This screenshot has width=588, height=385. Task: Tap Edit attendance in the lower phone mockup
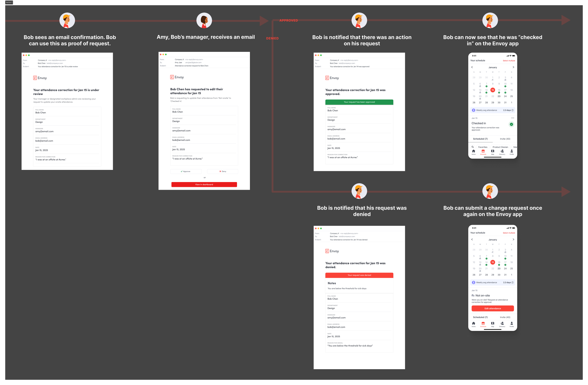[492, 309]
